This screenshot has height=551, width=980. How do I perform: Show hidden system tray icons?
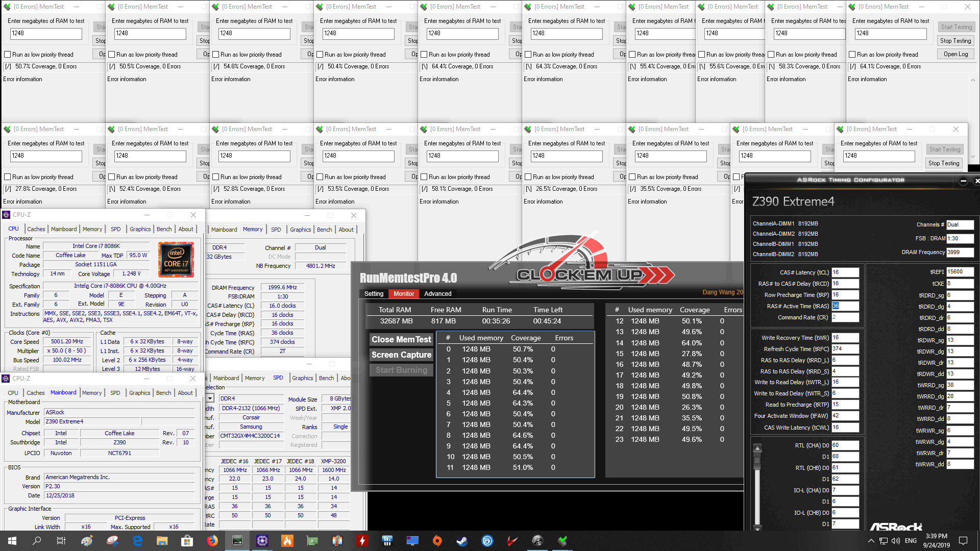coord(871,541)
